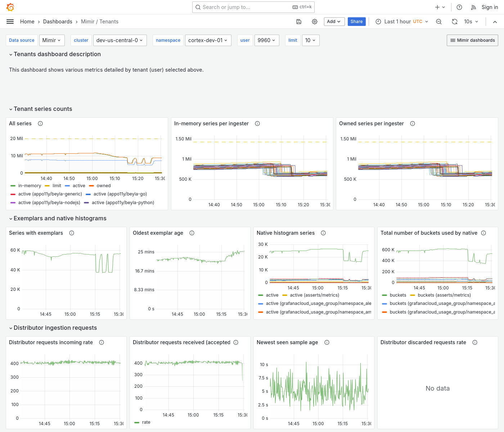Zoom out the time range with magnifier icon
504x432 pixels.
point(438,22)
